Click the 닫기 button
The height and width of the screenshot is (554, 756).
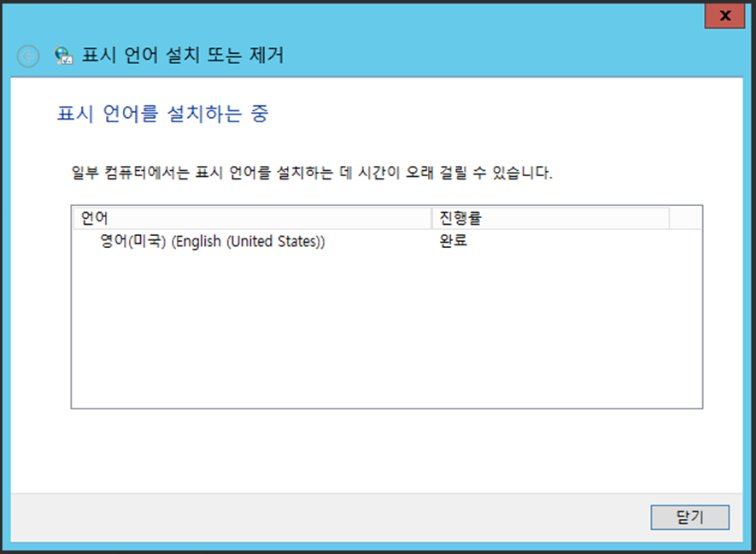[689, 517]
